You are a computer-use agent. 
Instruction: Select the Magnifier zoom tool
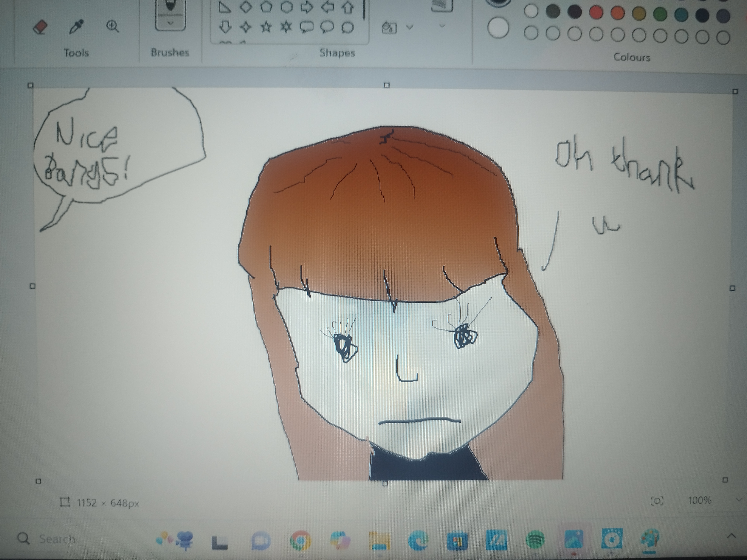[112, 26]
